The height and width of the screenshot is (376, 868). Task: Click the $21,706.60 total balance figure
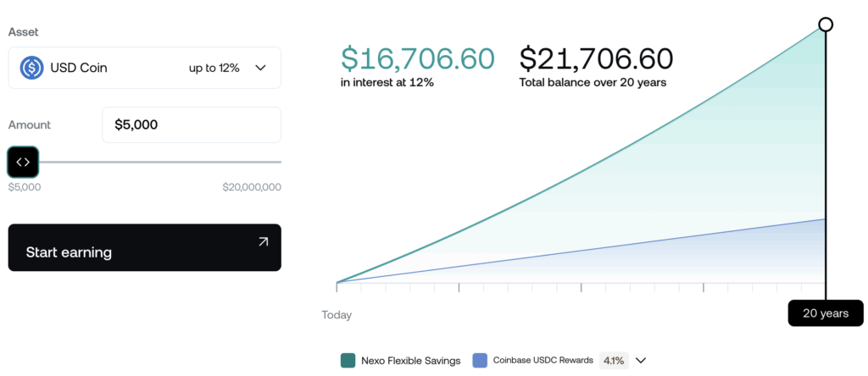[596, 58]
